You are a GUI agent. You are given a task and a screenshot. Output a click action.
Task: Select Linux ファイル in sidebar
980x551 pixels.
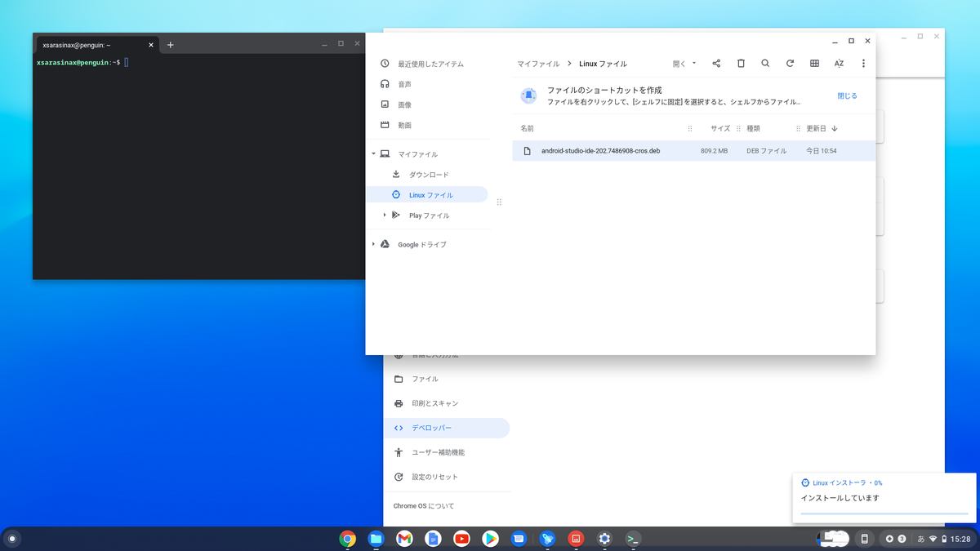pyautogui.click(x=427, y=195)
